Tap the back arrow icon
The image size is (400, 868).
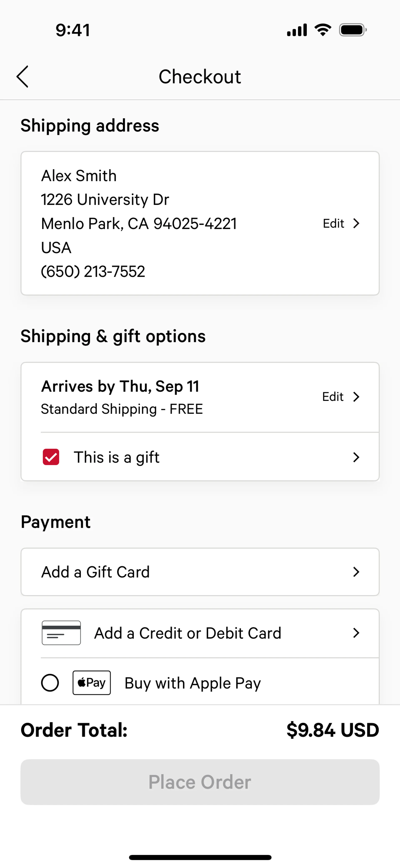[22, 77]
